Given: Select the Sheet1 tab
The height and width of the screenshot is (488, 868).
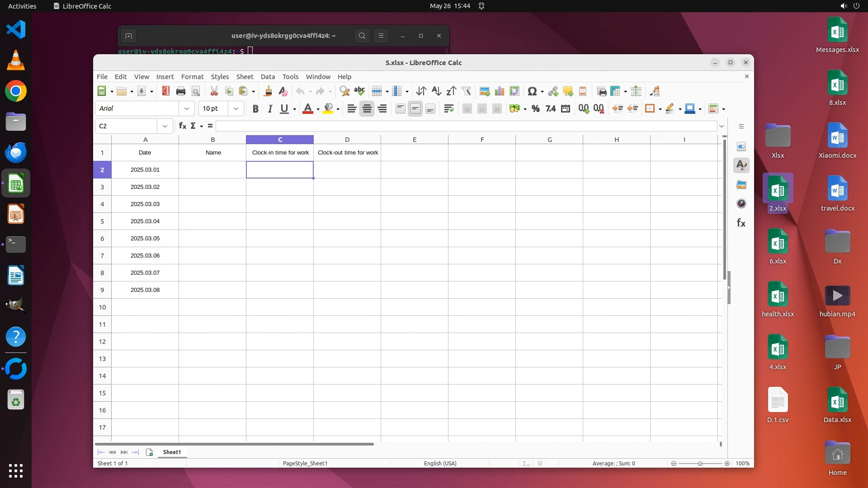Looking at the screenshot, I should [172, 452].
